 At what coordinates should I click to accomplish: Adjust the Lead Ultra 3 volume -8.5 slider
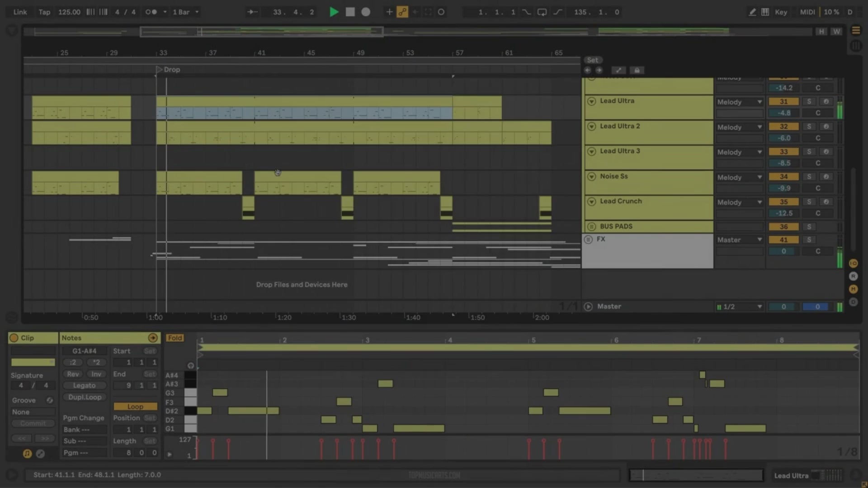(x=783, y=163)
